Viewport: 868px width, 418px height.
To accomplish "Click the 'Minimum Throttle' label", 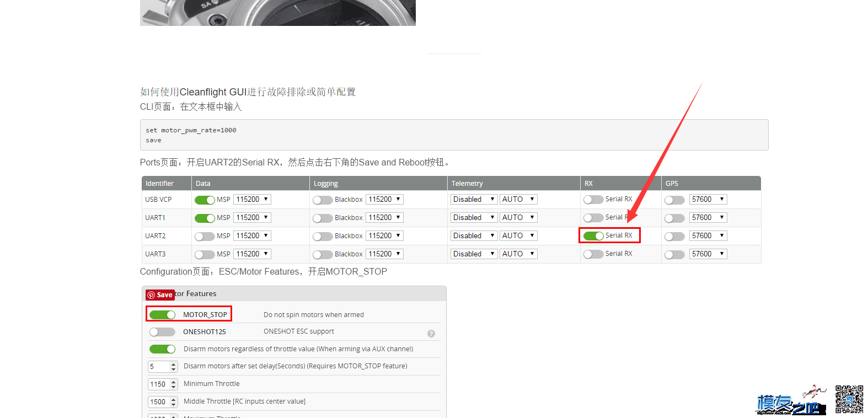I will (212, 384).
